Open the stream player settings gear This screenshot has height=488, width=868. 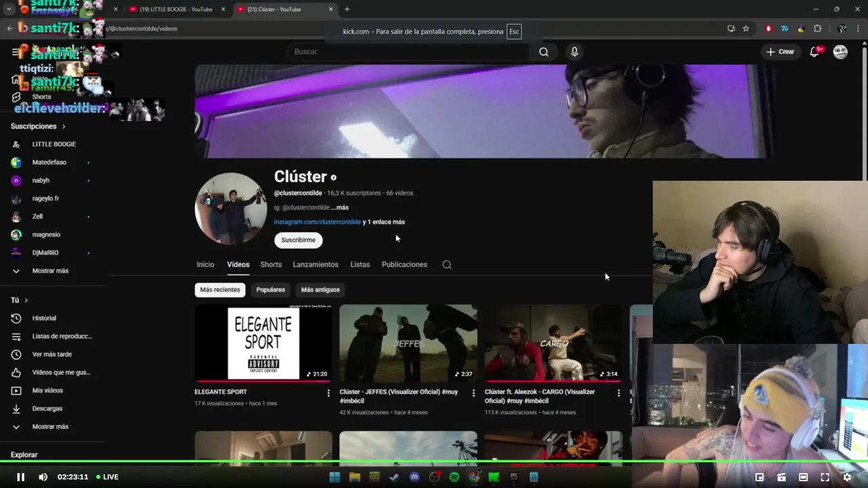[847, 477]
